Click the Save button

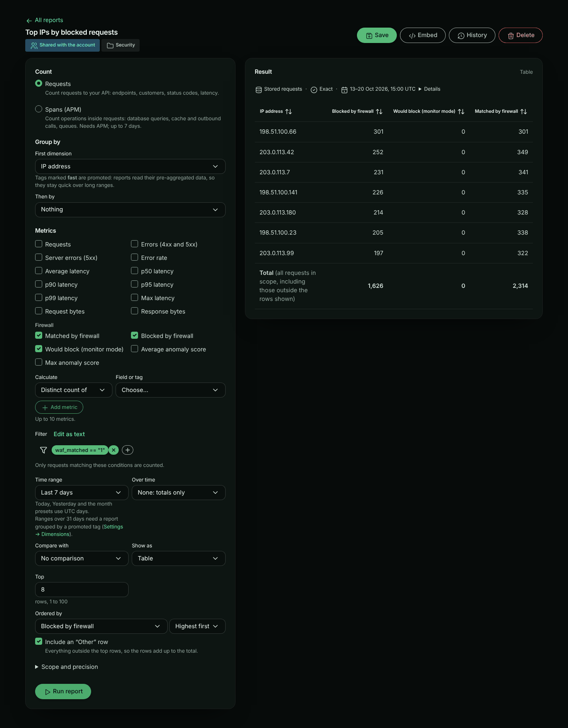(x=377, y=35)
